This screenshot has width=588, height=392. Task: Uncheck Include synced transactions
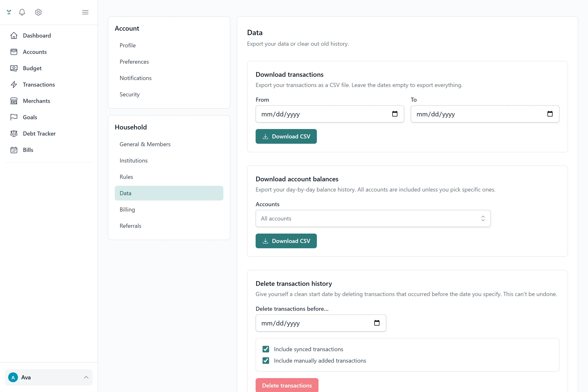click(x=266, y=349)
